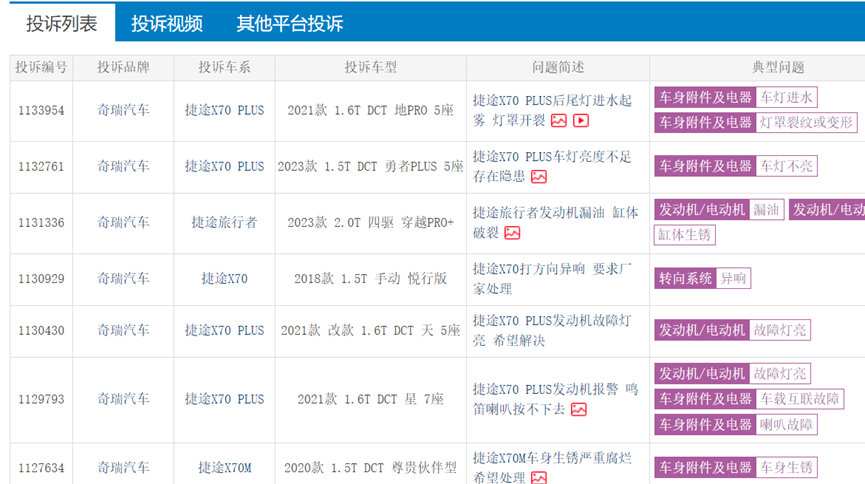Open description 捷途X70 PLUS发动机故障灯亮

point(552,331)
